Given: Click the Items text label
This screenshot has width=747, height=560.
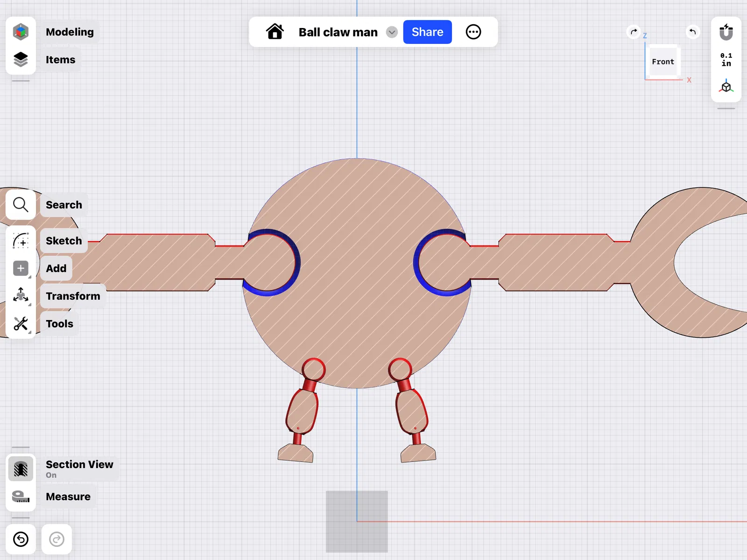Looking at the screenshot, I should click(60, 60).
